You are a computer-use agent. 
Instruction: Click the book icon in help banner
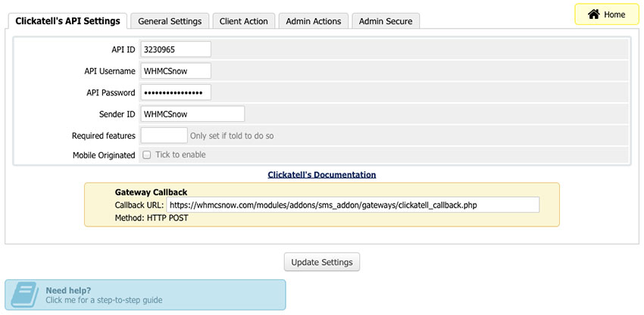coord(24,295)
